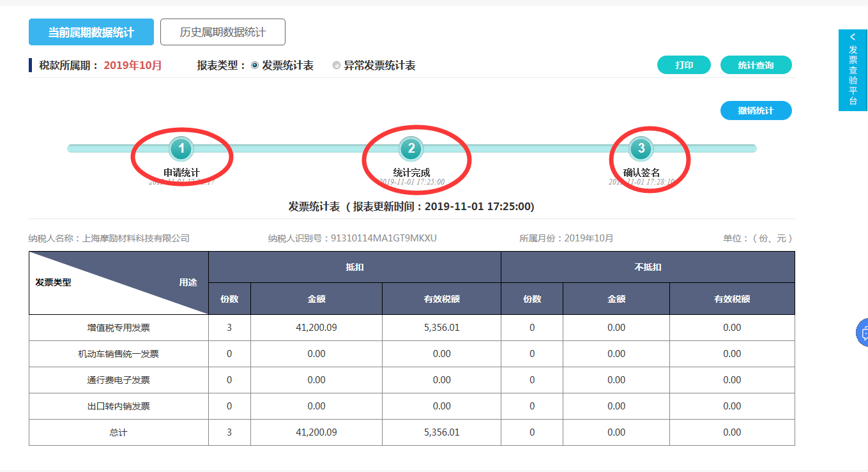The width and height of the screenshot is (868, 472).
Task: Click step 3 circle for 确认签名
Action: point(641,149)
